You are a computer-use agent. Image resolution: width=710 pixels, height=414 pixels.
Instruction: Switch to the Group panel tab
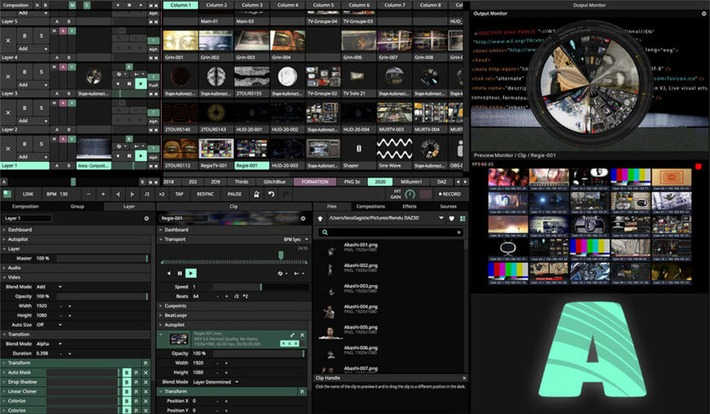[x=77, y=206]
